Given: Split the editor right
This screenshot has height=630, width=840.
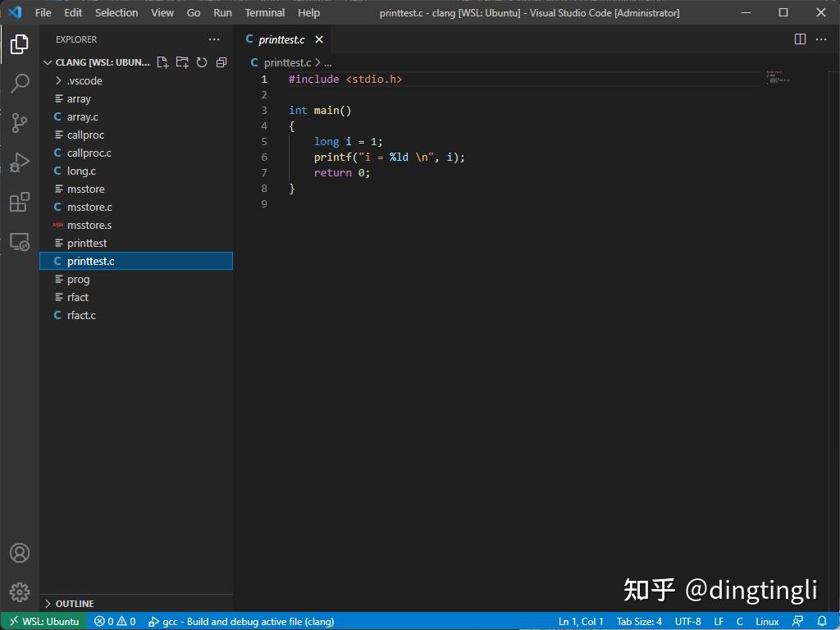Looking at the screenshot, I should click(800, 39).
